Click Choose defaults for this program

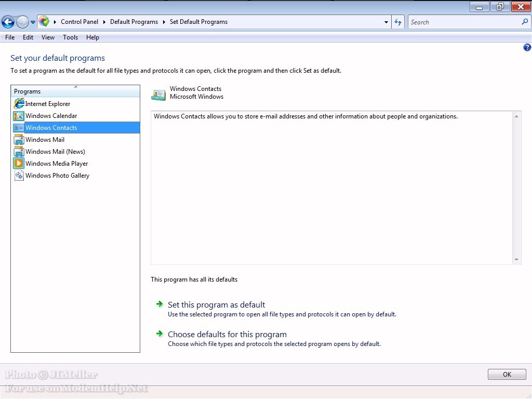(x=227, y=334)
